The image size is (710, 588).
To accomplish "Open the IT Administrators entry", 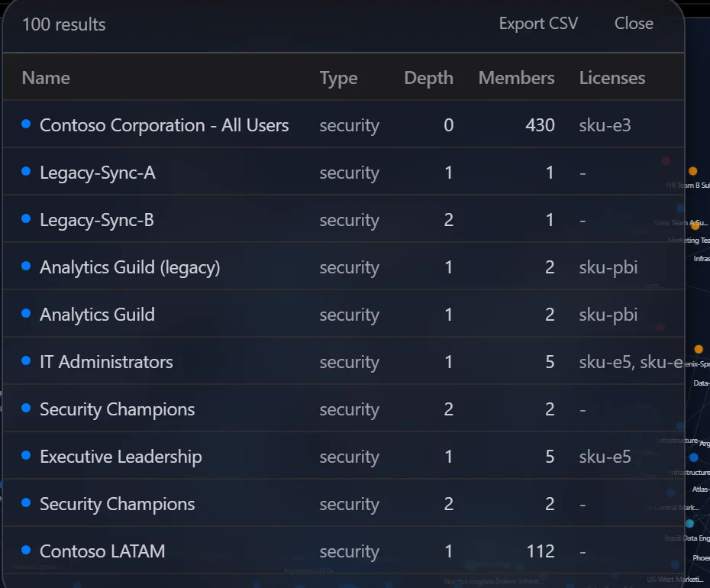I will (x=106, y=362).
